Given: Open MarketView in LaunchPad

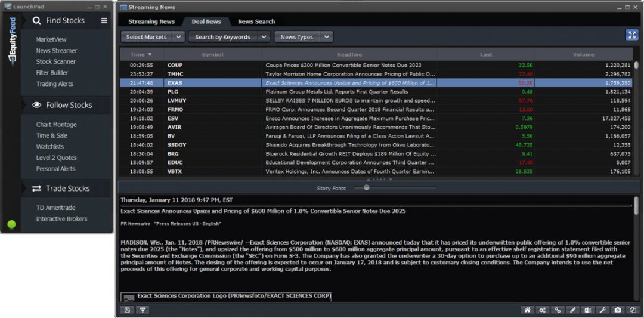Looking at the screenshot, I should [51, 39].
